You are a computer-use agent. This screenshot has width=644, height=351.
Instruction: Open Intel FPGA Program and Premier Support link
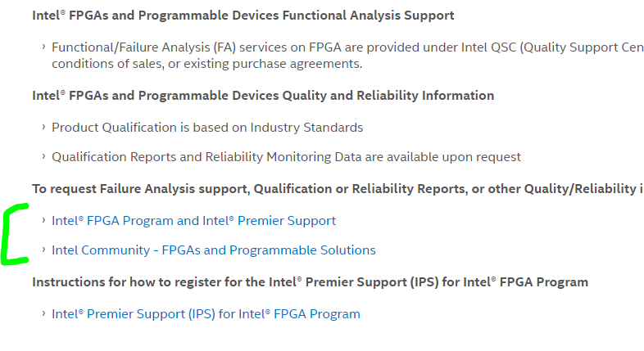point(193,221)
